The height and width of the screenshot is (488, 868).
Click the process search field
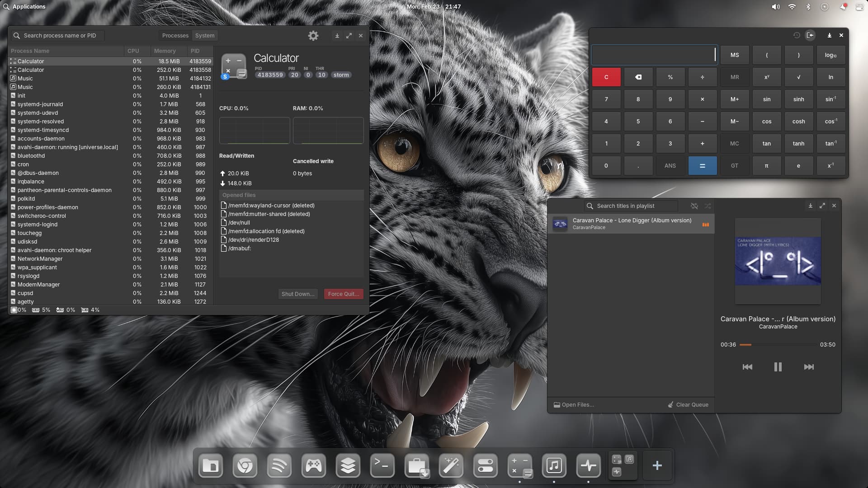59,36
